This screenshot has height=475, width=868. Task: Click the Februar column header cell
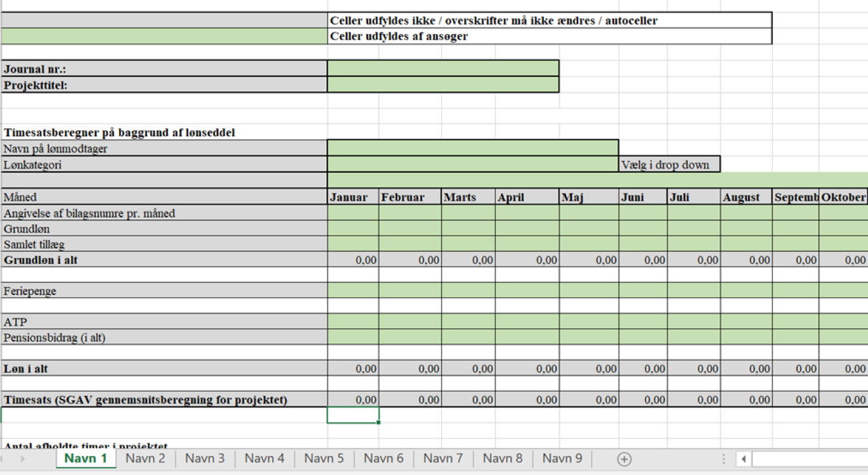tap(410, 197)
